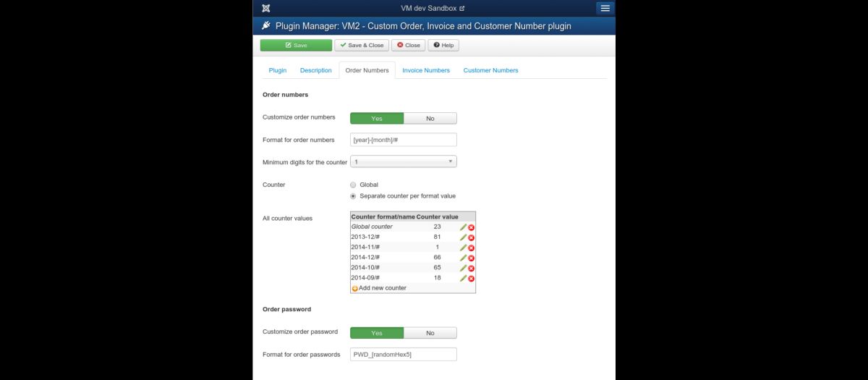Open Minimum digits for the counter dropdown
868x380 pixels.
(x=404, y=161)
